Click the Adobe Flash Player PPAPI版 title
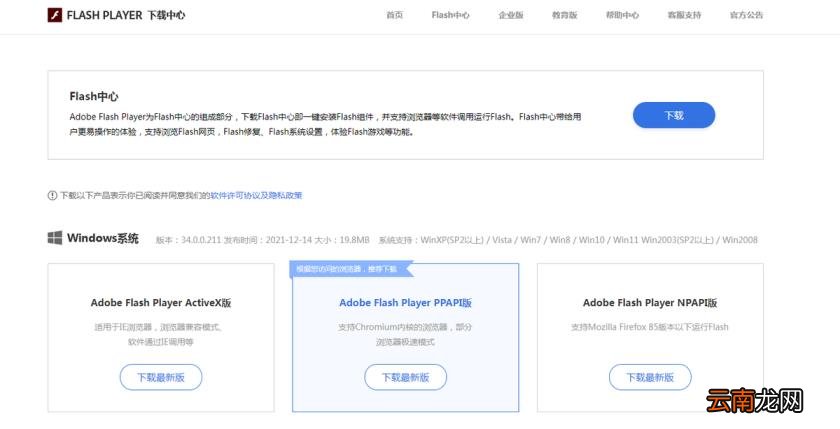Screen dimensions: 840x429 pyautogui.click(x=406, y=303)
